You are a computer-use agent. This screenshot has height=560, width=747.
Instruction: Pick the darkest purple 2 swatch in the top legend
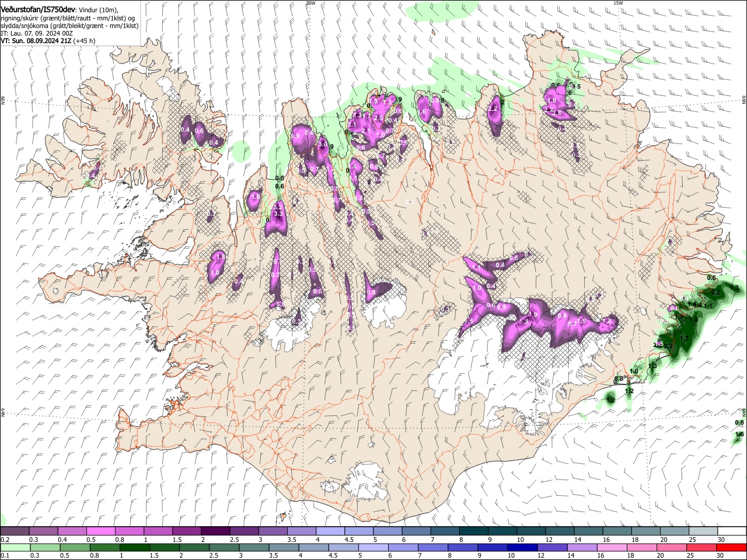coord(215,531)
